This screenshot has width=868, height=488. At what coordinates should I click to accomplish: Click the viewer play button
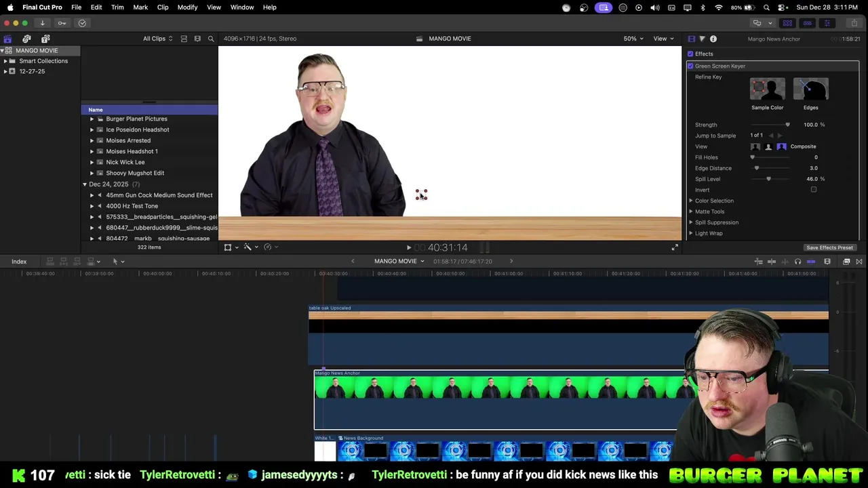(x=408, y=248)
